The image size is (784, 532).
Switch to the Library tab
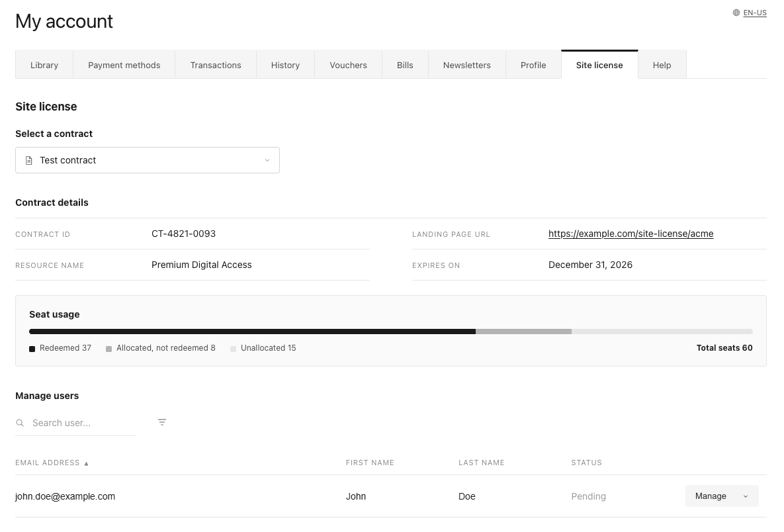click(44, 65)
